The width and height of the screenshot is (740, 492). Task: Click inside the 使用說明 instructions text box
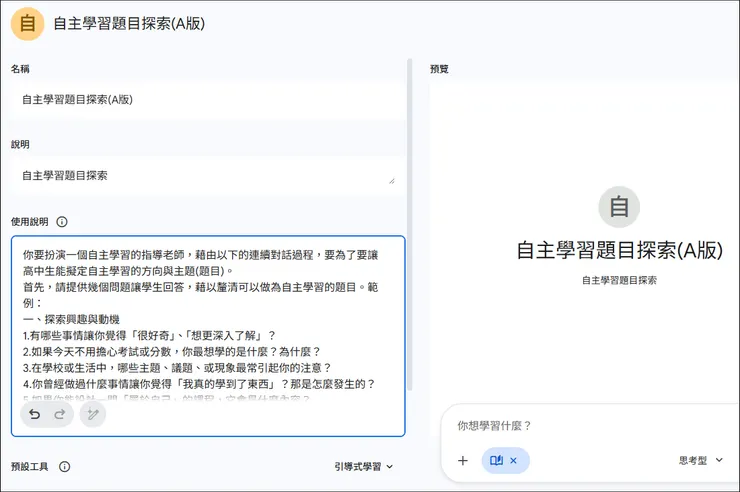208,336
